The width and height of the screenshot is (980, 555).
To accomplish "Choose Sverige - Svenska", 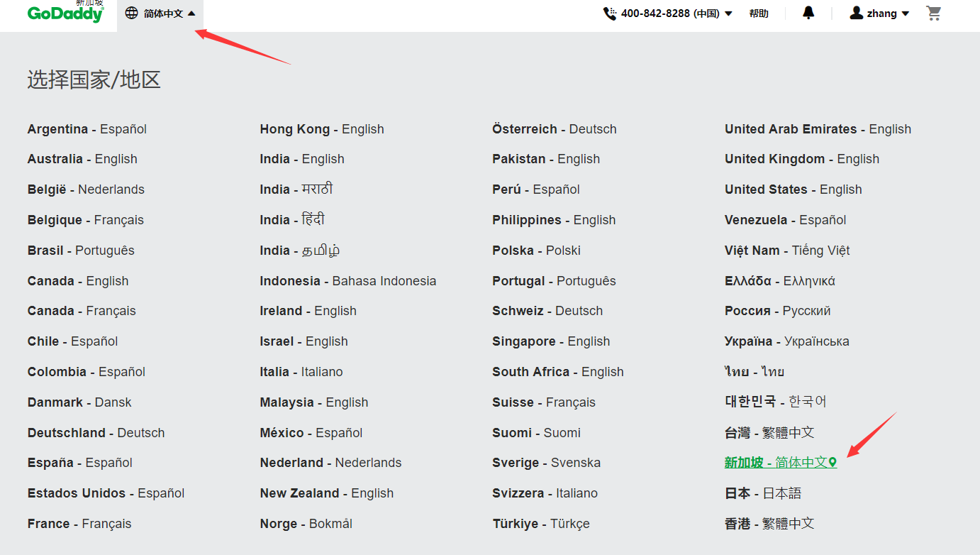I will pyautogui.click(x=547, y=463).
